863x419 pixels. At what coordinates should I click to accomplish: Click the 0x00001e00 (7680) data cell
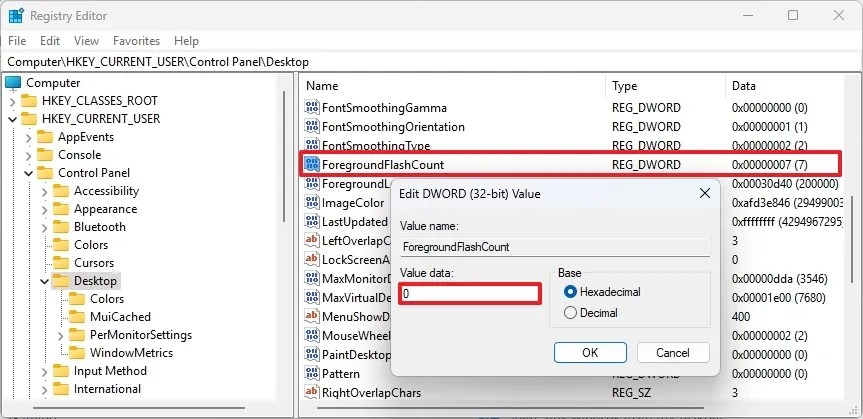click(778, 298)
